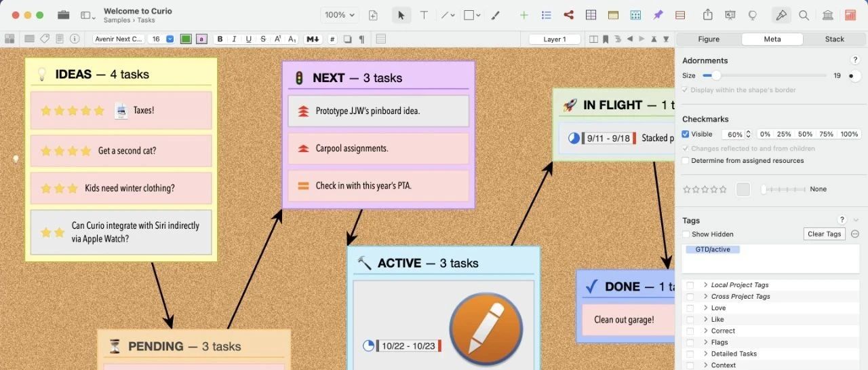Click the Layer 1 field
This screenshot has height=370, width=868.
click(555, 39)
